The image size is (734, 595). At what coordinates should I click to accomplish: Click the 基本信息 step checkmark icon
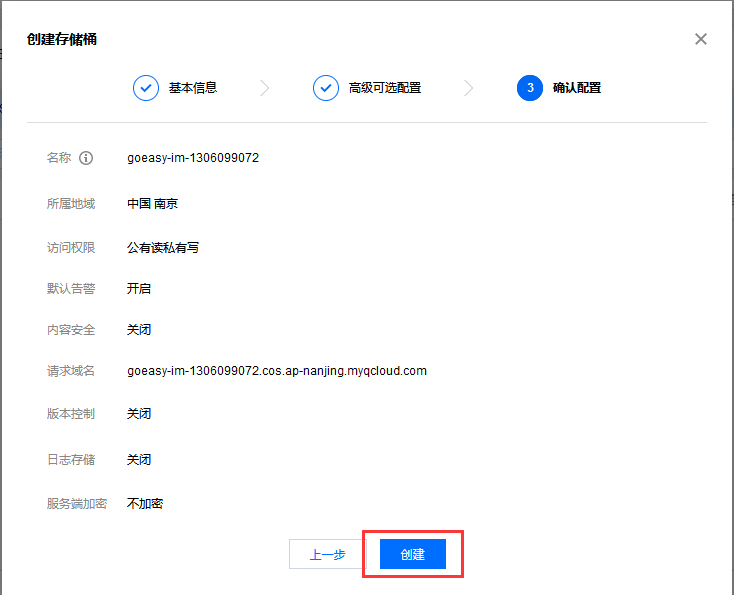tap(146, 88)
